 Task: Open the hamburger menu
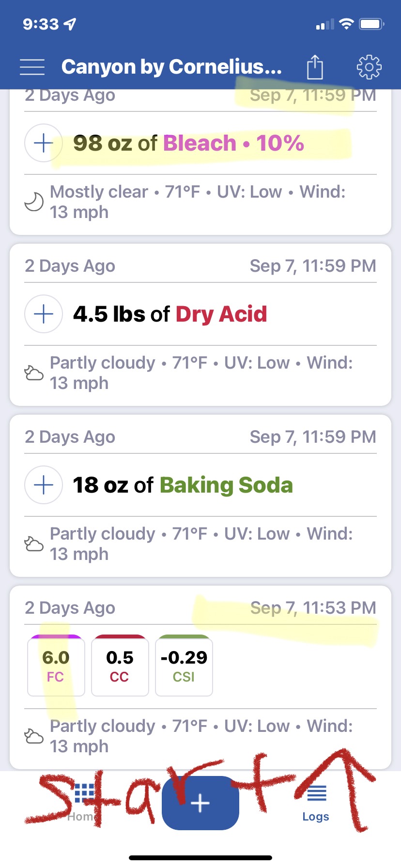pos(32,67)
